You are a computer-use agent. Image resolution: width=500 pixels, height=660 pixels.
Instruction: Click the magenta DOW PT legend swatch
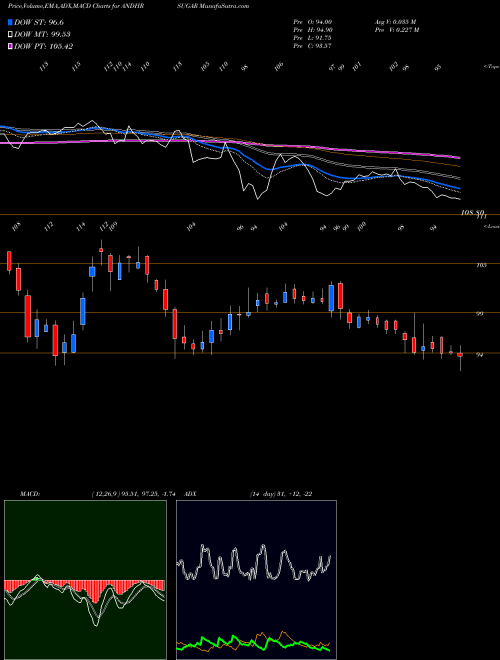click(11, 46)
